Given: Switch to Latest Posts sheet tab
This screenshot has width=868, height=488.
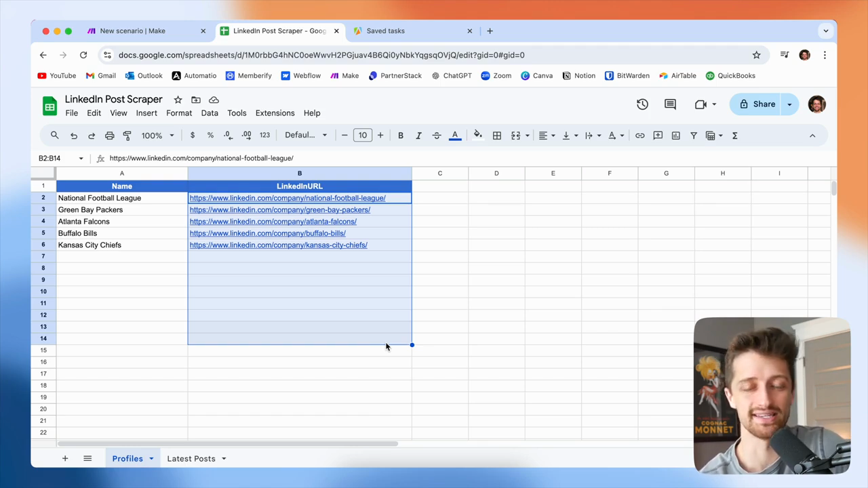Looking at the screenshot, I should pos(191,459).
